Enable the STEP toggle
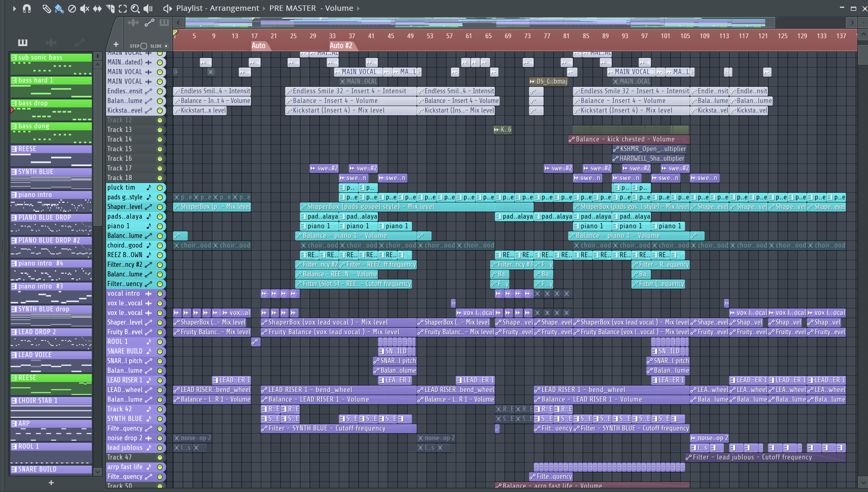Viewport: 868px width, 492px height. coord(144,46)
